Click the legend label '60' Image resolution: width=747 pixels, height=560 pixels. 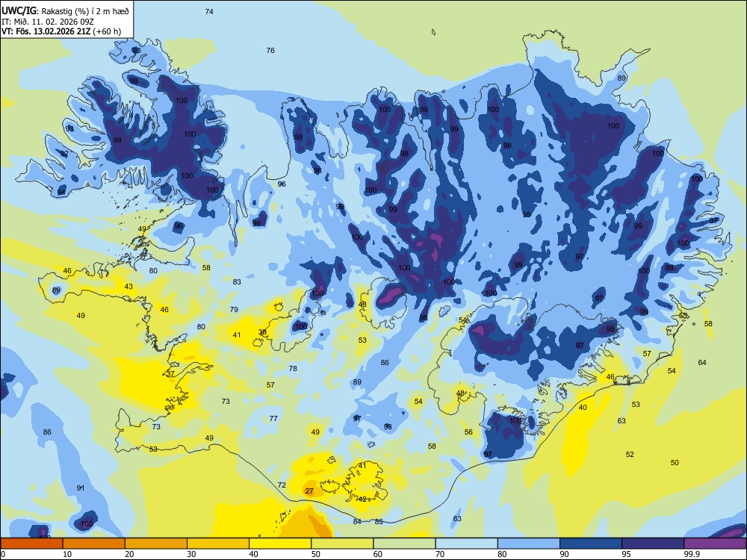[x=378, y=554]
